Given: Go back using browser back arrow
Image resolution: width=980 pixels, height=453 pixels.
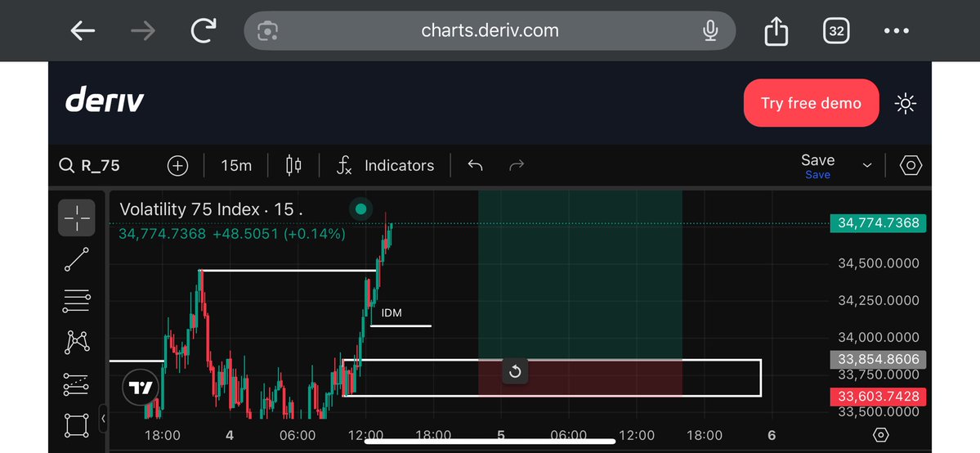Looking at the screenshot, I should pyautogui.click(x=83, y=30).
